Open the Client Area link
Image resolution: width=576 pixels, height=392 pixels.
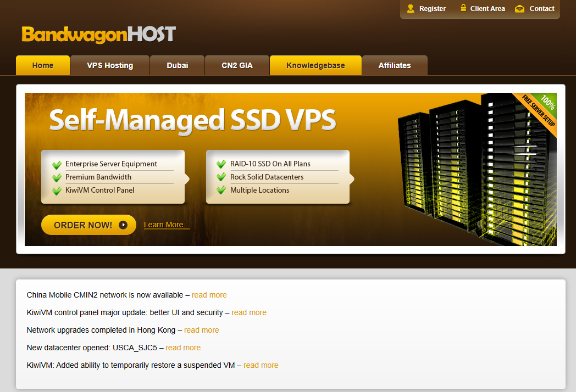[488, 8]
